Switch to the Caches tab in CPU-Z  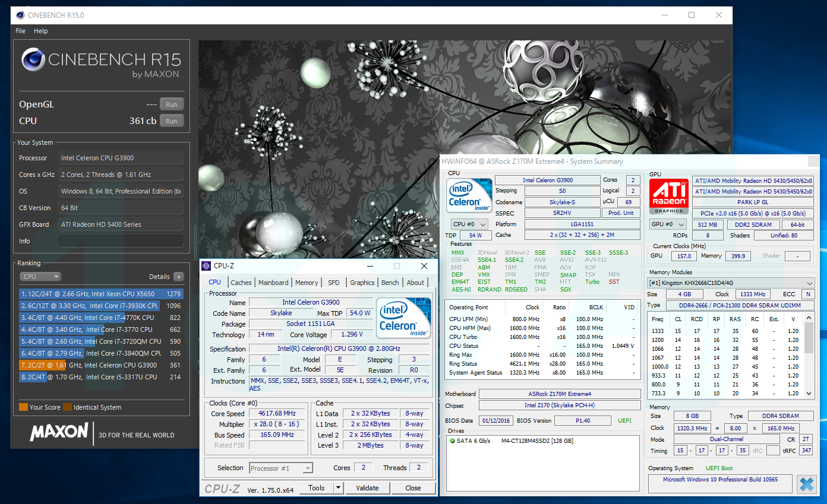pyautogui.click(x=241, y=283)
